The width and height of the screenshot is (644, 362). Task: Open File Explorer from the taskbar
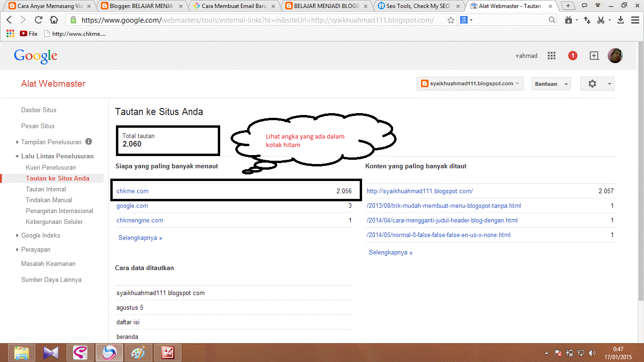pos(22,353)
